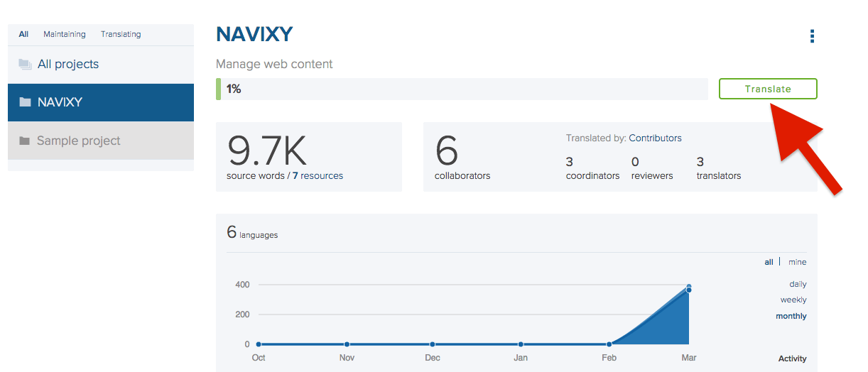Viewport: 868px width, 372px height.
Task: Select the All filter tab
Action: point(23,34)
